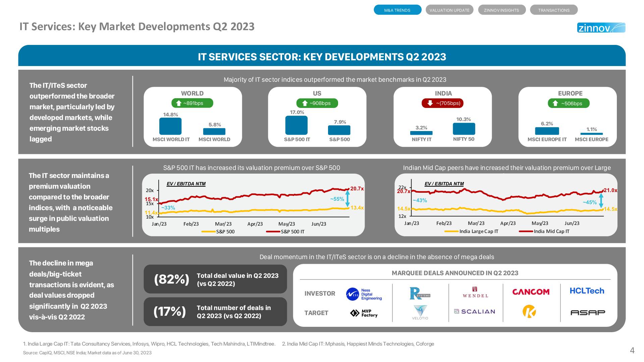The height and width of the screenshot is (362, 644).
Task: Click the MSCI WORLD 5.8% bar
Action: pyautogui.click(x=214, y=131)
